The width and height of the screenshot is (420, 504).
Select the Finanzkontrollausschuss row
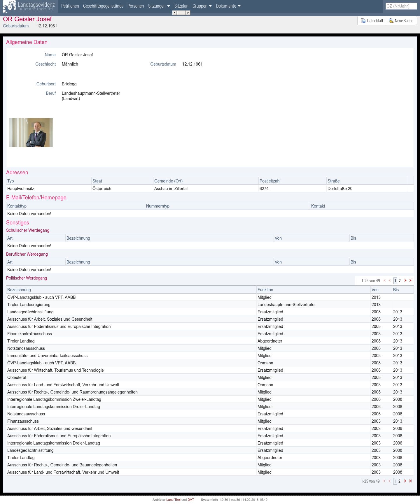[x=210, y=334]
